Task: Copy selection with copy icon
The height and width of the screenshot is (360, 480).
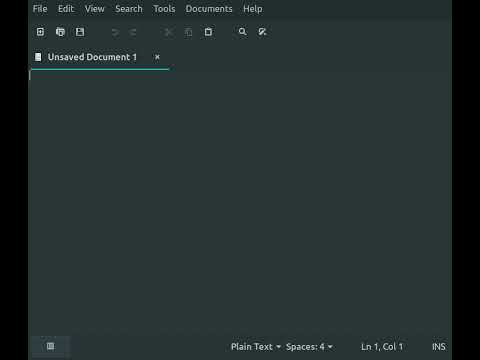Action: [x=188, y=32]
